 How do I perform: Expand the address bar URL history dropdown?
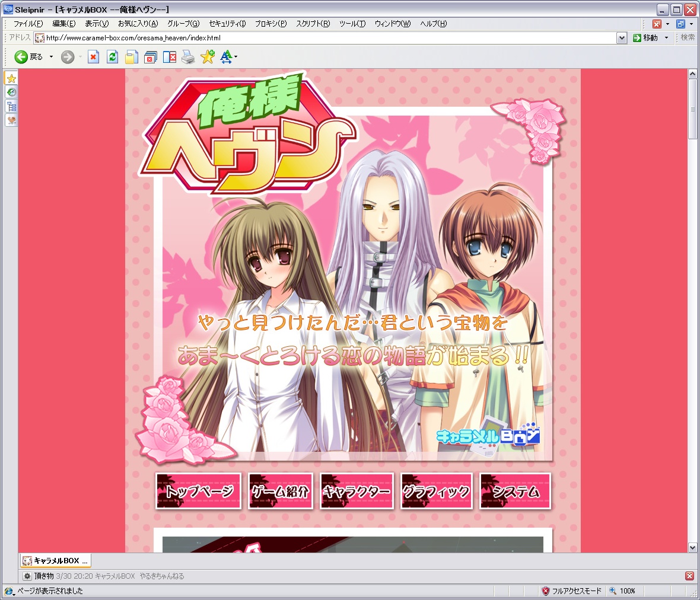[621, 38]
